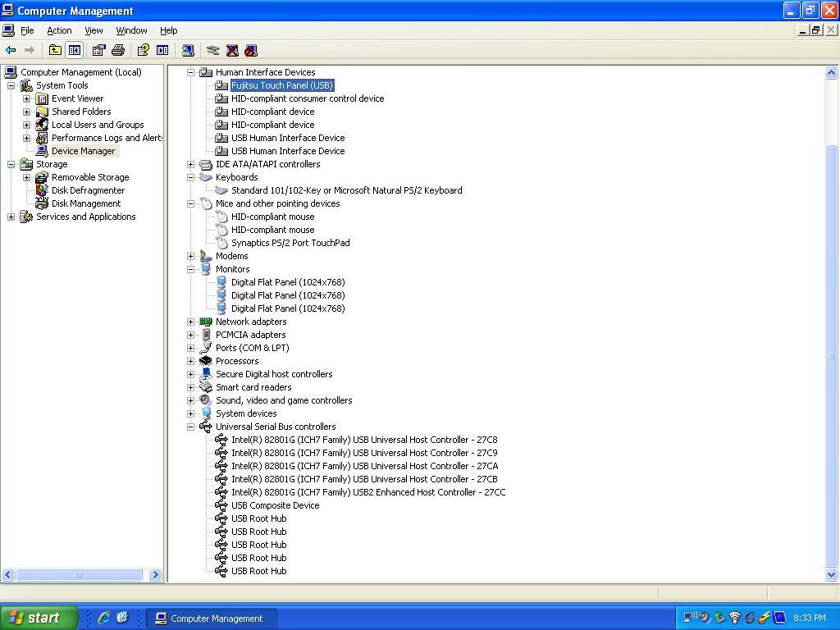Select Secure Digital host controllers label
This screenshot has height=630, width=840.
pyautogui.click(x=274, y=374)
